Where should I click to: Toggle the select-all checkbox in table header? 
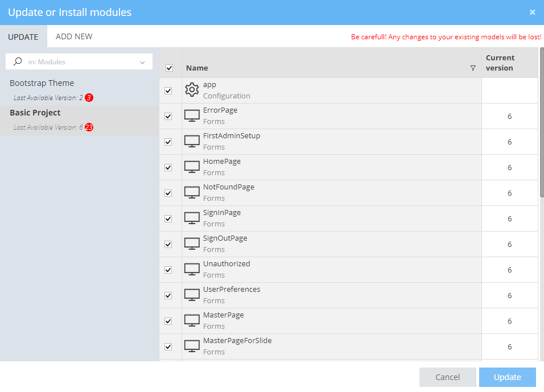point(169,68)
